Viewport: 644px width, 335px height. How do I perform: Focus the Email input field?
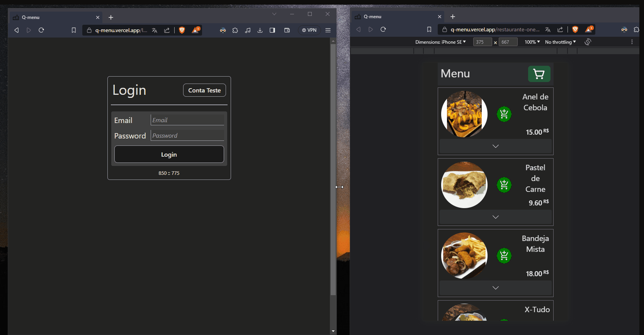click(187, 120)
